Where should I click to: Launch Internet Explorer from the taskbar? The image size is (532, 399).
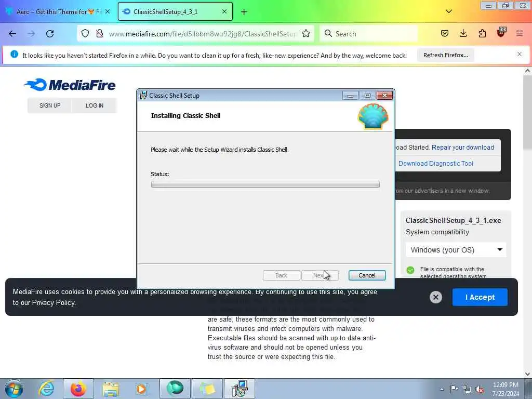pos(46,389)
